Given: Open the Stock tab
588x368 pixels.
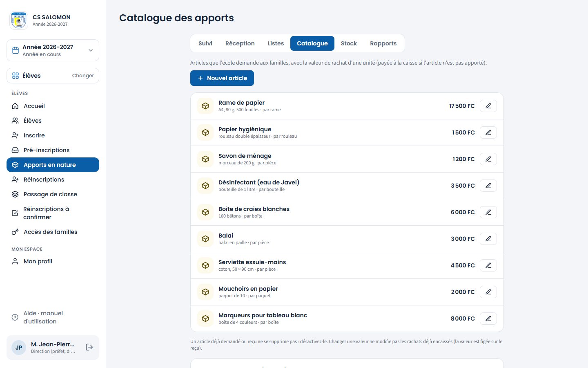Looking at the screenshot, I should pos(349,43).
